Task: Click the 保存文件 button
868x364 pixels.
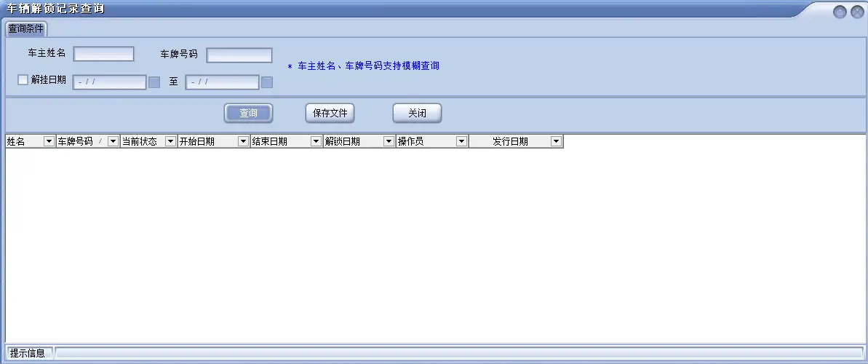Action: 330,113
